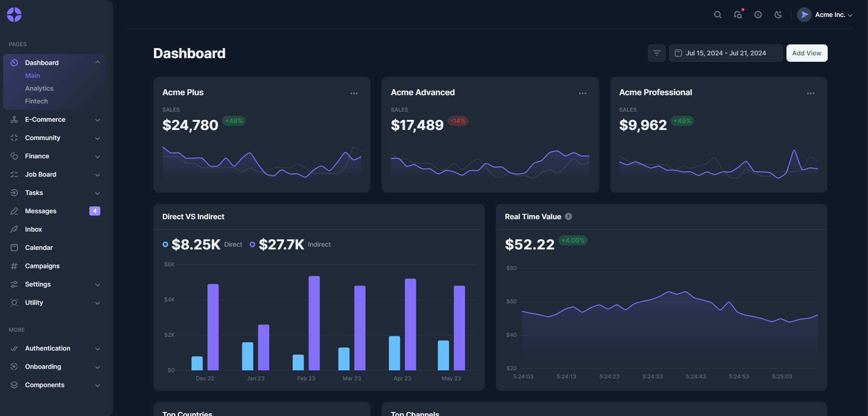The image size is (868, 416).
Task: Click the Real Time Value info tooltip icon
Action: pyautogui.click(x=568, y=216)
